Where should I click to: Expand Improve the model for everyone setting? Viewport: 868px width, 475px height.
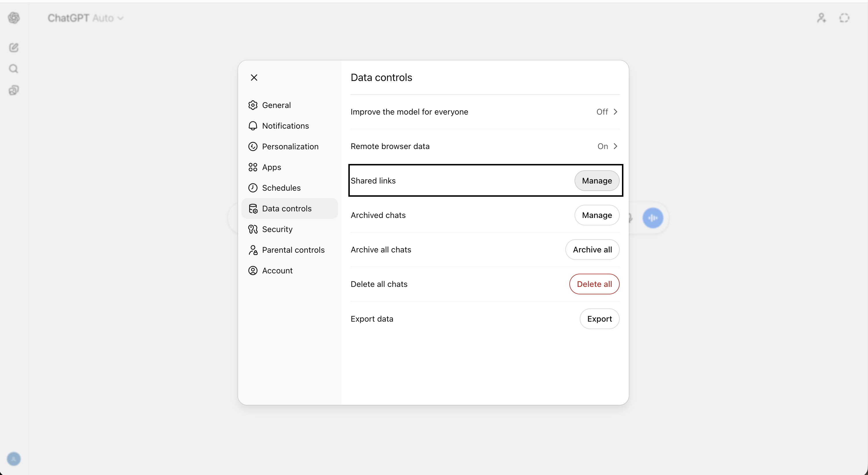click(485, 112)
